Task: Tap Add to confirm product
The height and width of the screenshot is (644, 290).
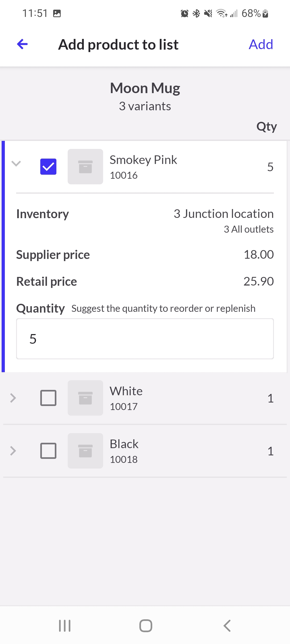Action: 261,44
